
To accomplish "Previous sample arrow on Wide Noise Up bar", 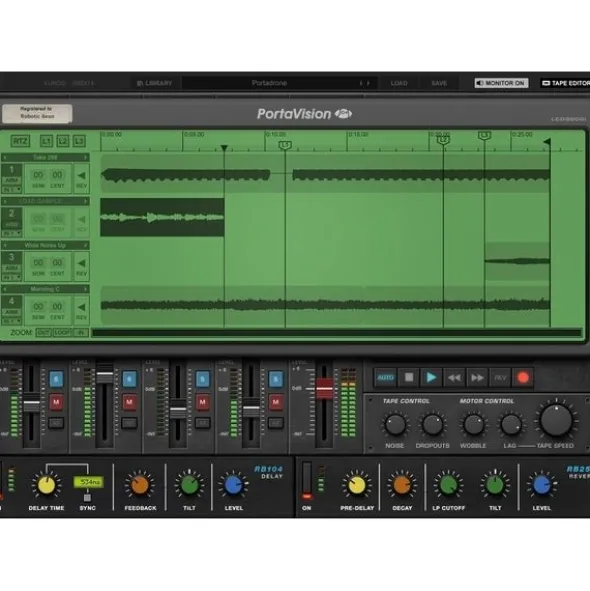I will 5,245.
